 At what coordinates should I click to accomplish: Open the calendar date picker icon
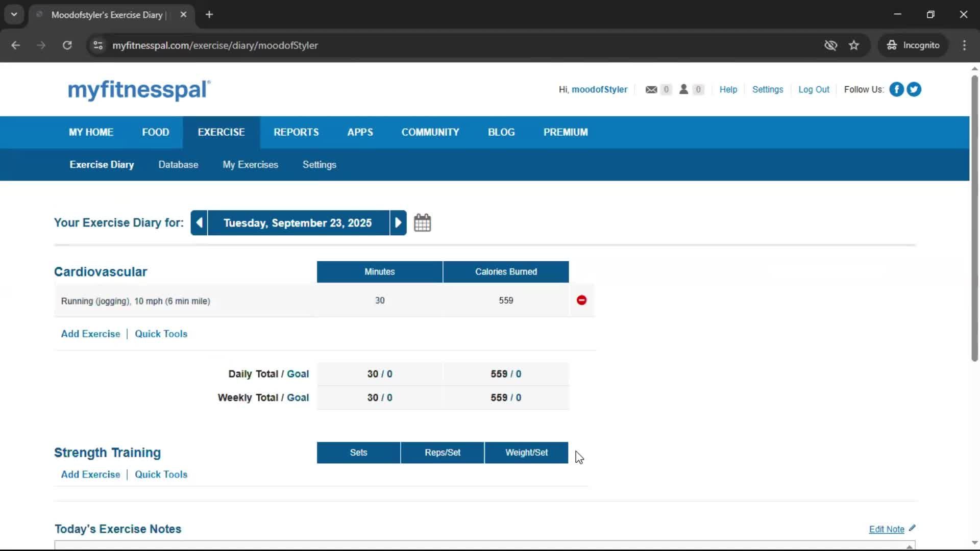tap(422, 223)
